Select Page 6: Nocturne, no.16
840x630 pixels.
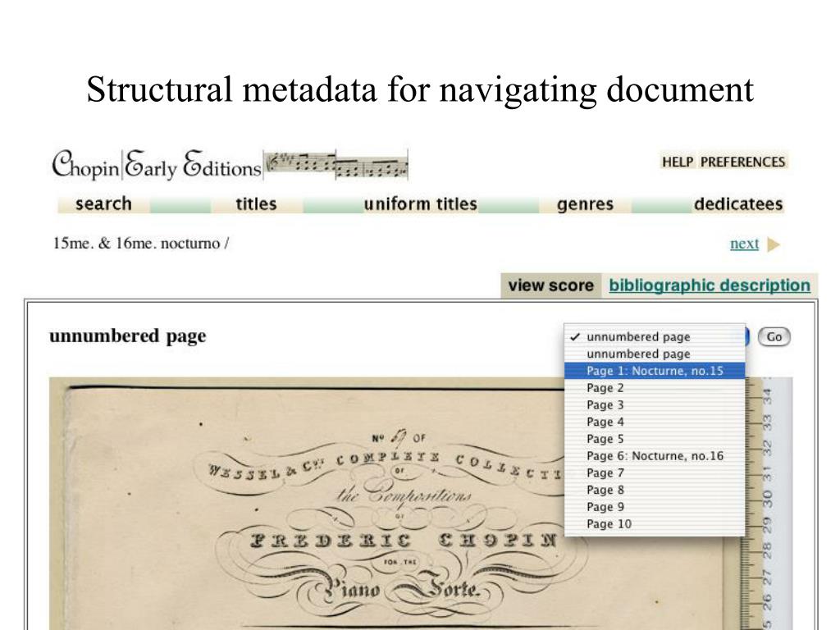[655, 456]
